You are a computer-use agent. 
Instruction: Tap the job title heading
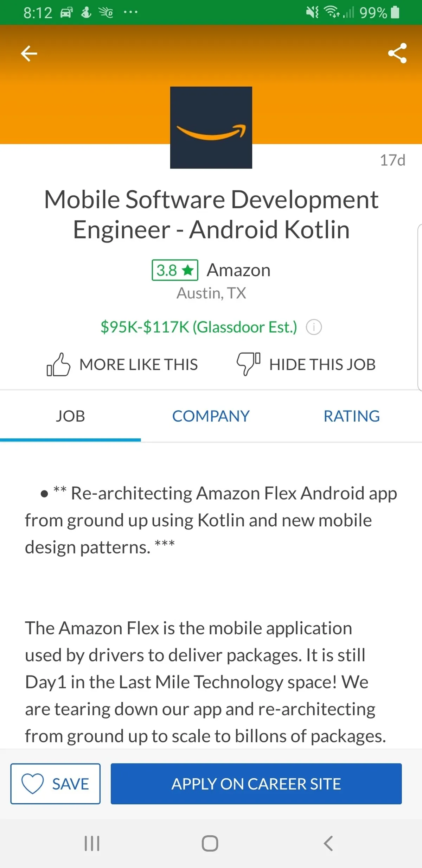211,214
